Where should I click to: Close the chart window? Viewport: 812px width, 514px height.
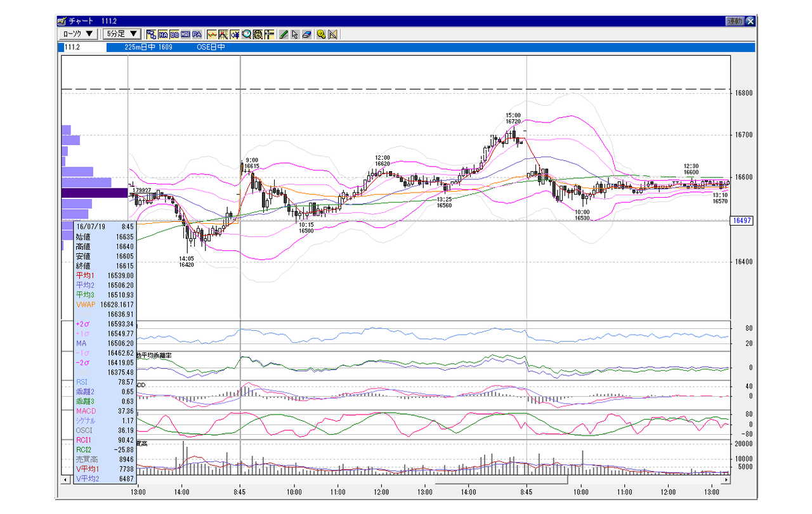(750, 21)
